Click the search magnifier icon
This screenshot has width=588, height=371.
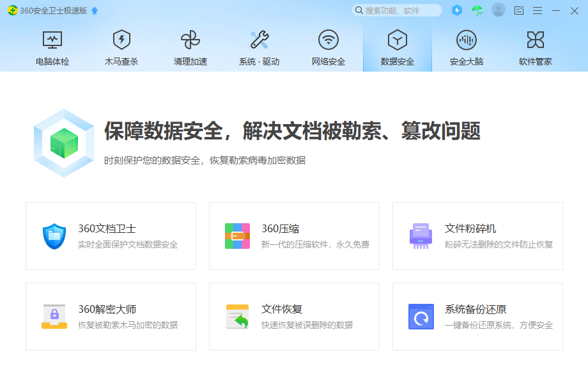[359, 10]
